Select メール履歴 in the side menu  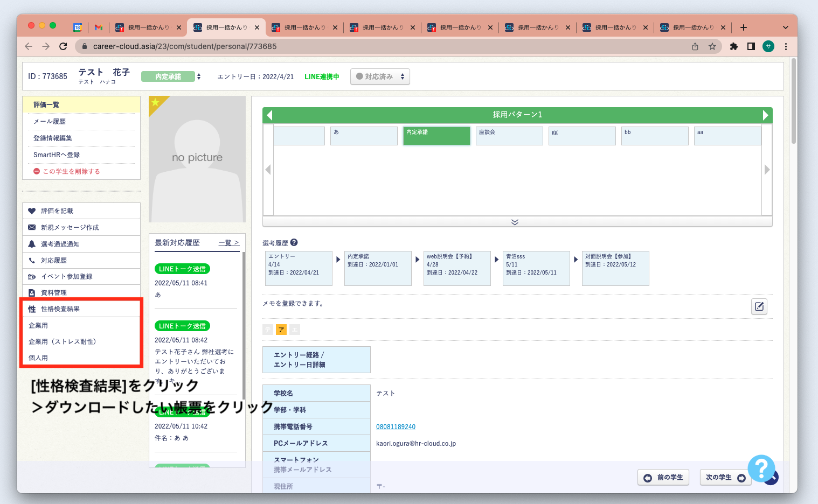click(x=50, y=122)
